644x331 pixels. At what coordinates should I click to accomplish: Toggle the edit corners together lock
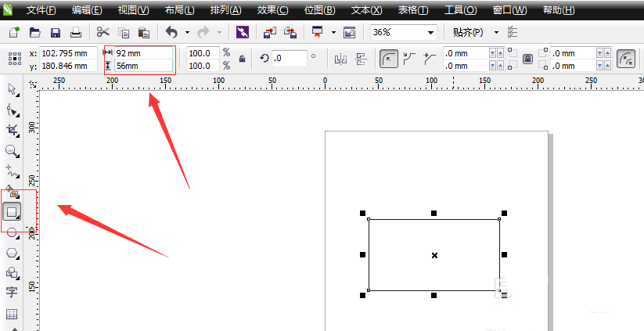[x=527, y=59]
